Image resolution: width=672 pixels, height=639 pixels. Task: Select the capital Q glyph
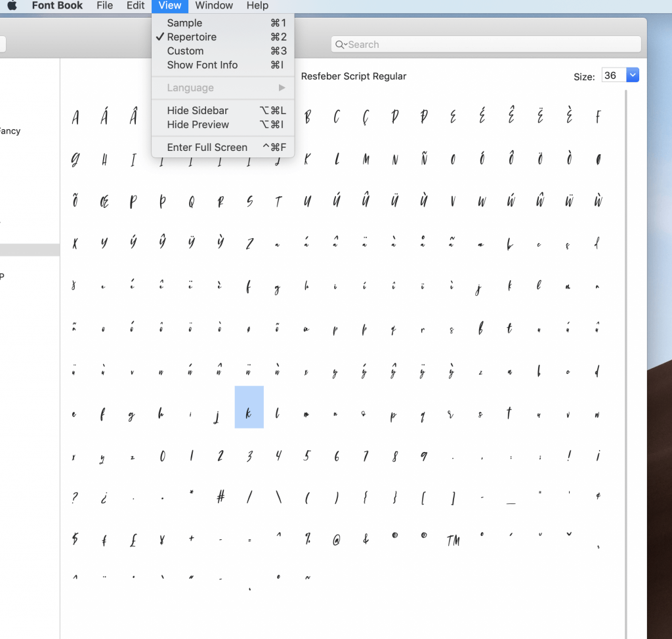[192, 201]
